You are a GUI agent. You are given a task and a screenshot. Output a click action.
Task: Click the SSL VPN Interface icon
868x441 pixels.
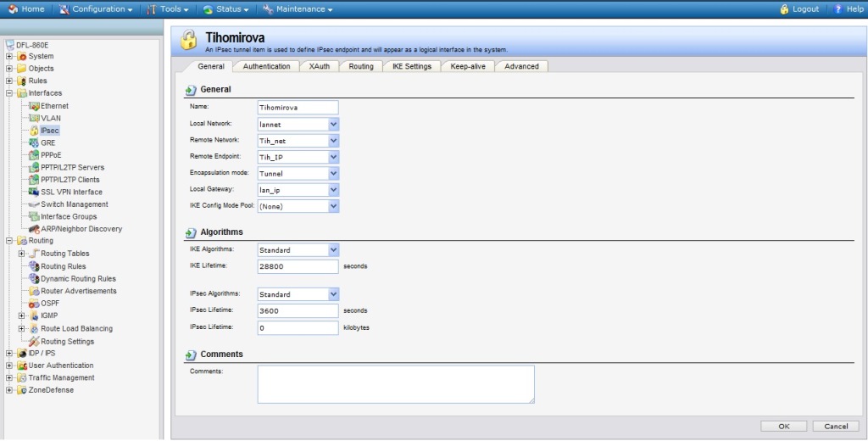click(x=35, y=193)
